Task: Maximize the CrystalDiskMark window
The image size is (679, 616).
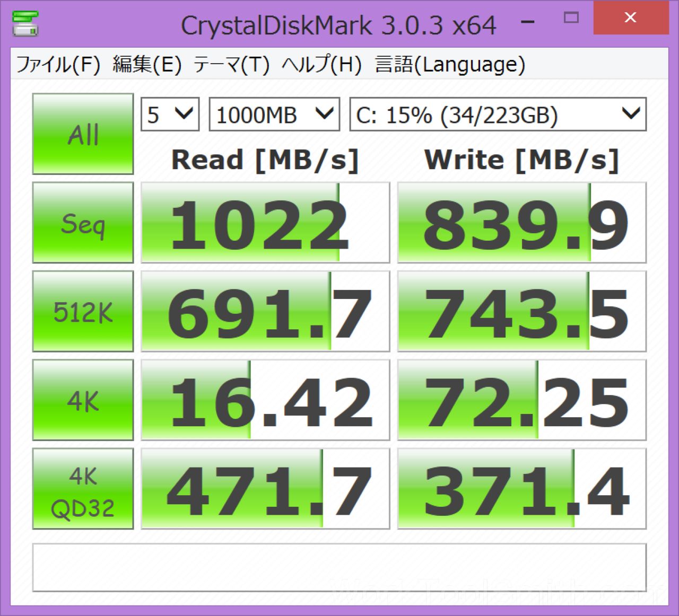Action: 571,18
